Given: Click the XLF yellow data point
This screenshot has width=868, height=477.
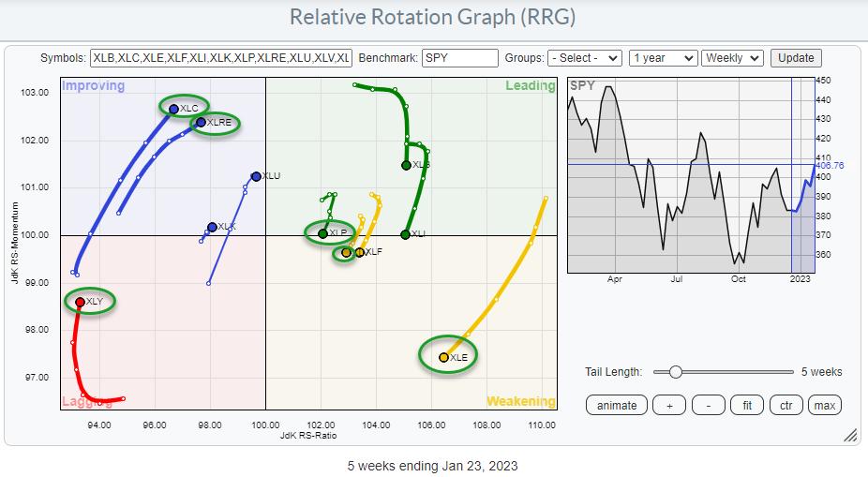Looking at the screenshot, I should [360, 252].
